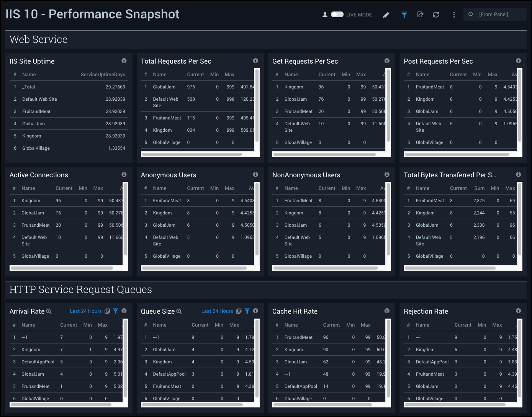
Task: Click the magnifier icon next to Arrival Rate
Action: coord(49,311)
